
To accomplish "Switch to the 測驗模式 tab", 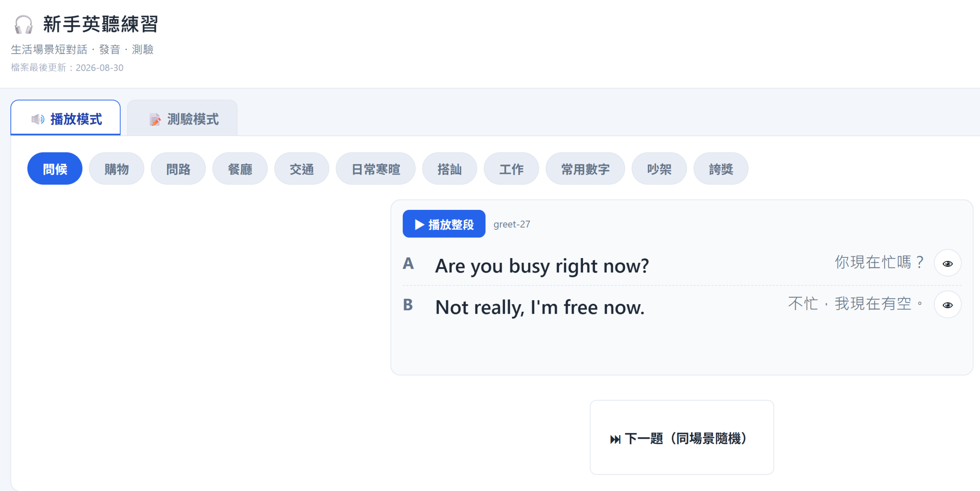I will (182, 118).
